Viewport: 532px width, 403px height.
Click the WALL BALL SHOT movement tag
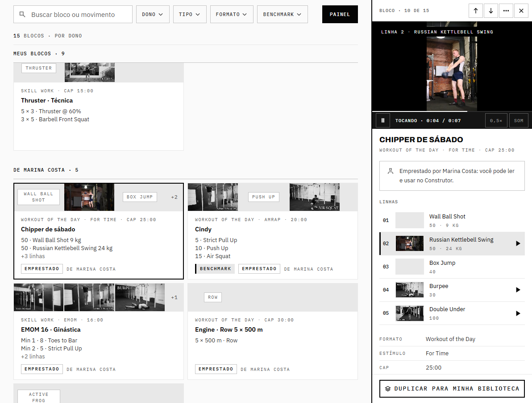click(38, 197)
